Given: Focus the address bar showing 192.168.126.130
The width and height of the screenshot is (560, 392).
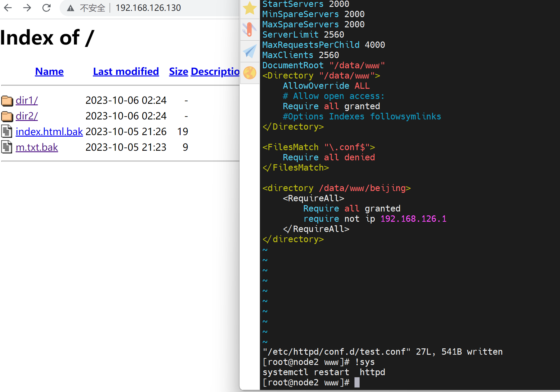Looking at the screenshot, I should coord(148,8).
